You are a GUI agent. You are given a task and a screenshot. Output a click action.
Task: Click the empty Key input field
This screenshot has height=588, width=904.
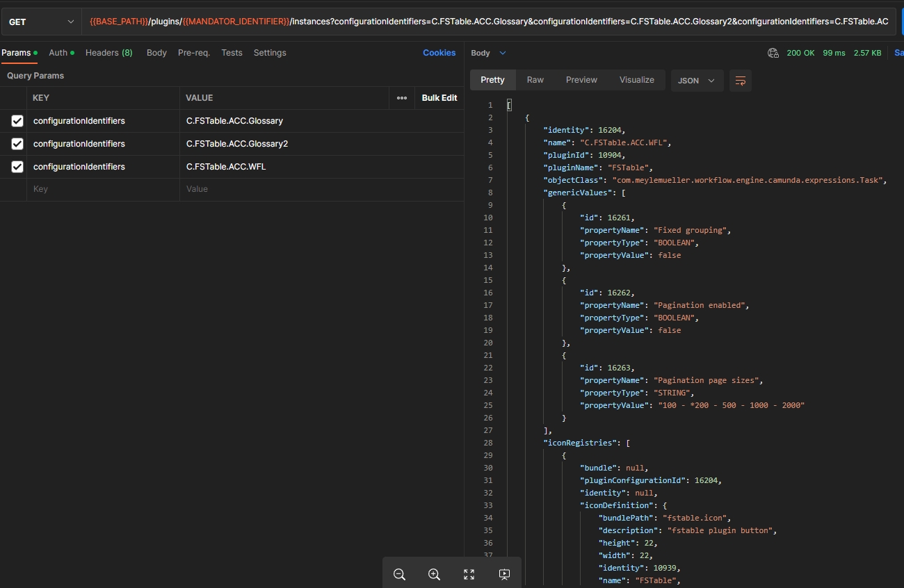pyautogui.click(x=104, y=189)
